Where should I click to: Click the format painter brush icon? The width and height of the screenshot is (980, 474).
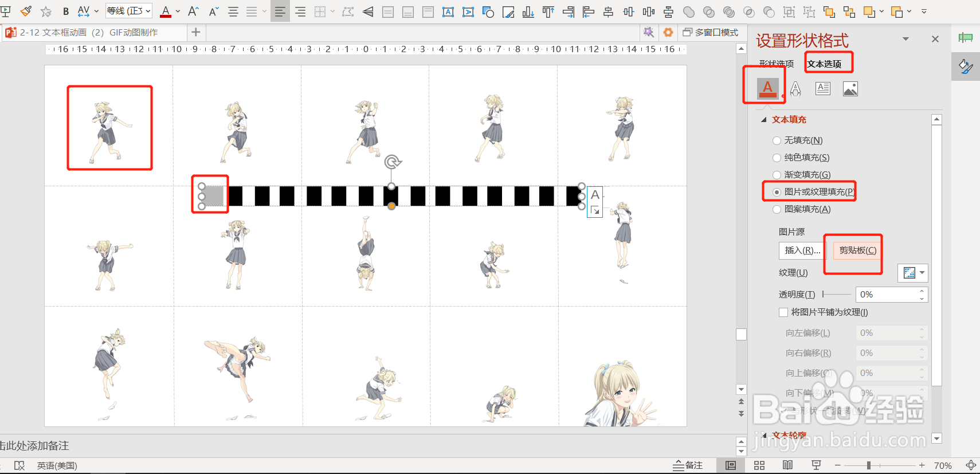click(x=26, y=11)
